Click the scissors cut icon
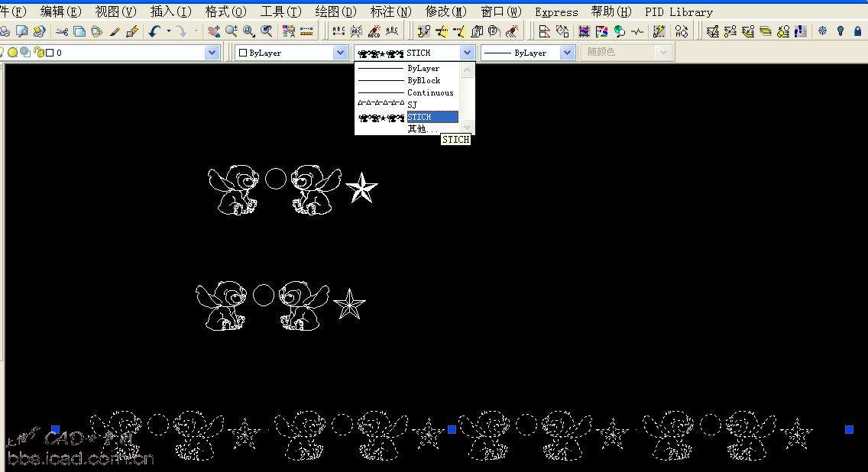Image resolution: width=868 pixels, height=472 pixels. pos(62,31)
